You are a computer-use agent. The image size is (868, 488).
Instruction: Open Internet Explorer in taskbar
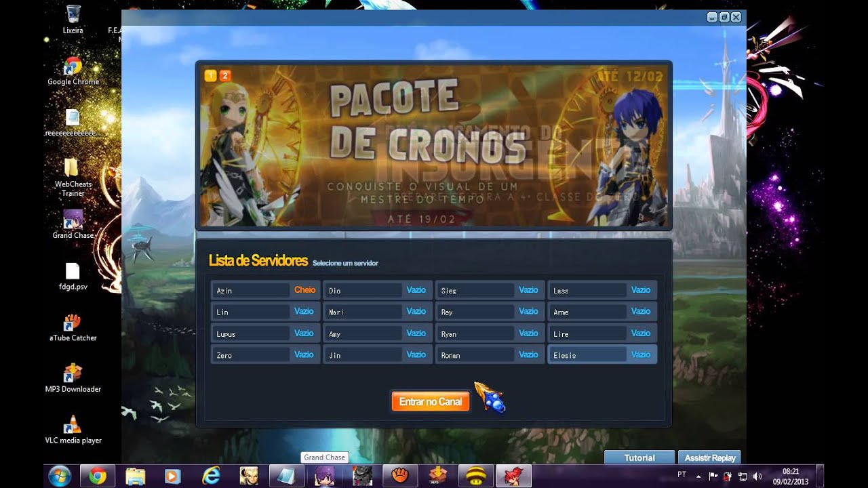[211, 476]
